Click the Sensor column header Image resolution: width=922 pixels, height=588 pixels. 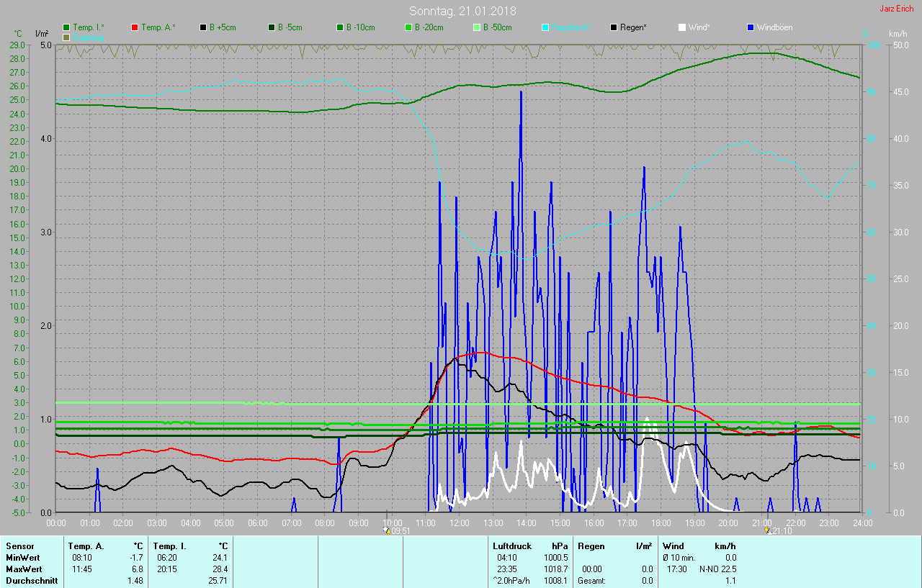(x=19, y=546)
